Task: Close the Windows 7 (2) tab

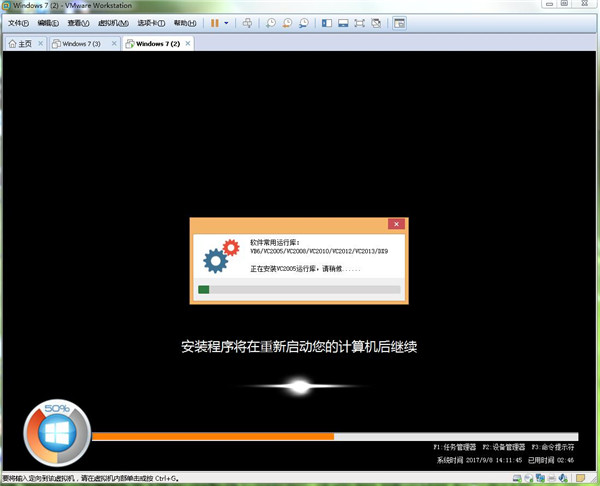Action: [188, 44]
